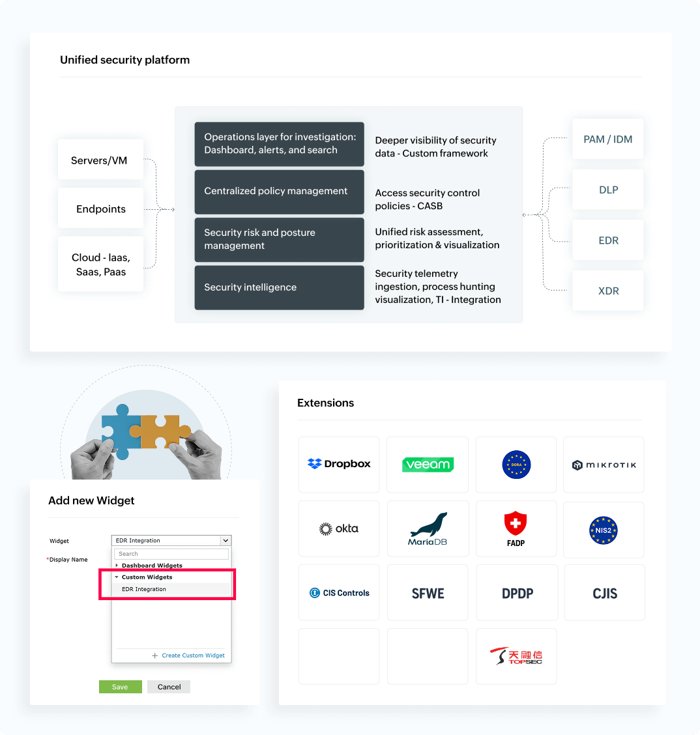Open the Topsec extension logo
This screenshot has width=700, height=735.
click(516, 656)
